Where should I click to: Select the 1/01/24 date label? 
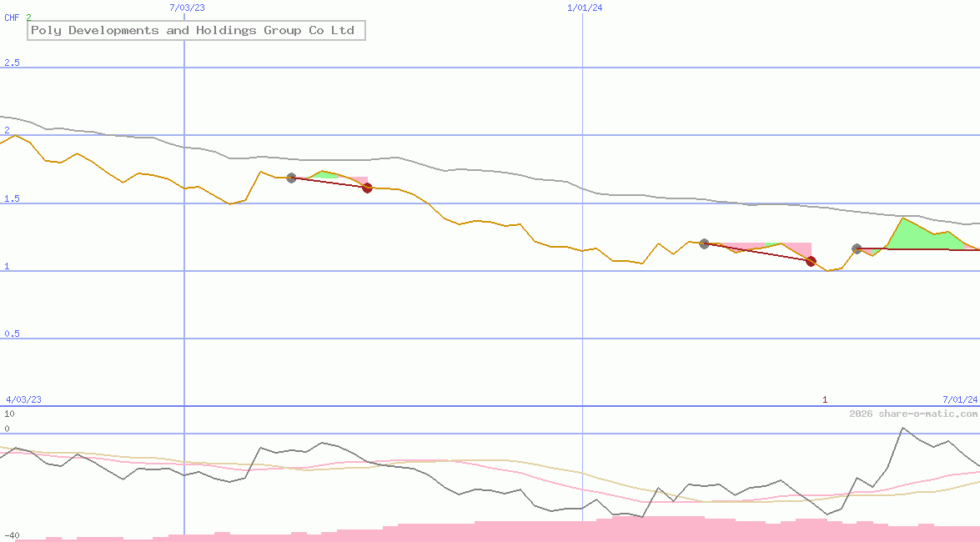tap(585, 8)
